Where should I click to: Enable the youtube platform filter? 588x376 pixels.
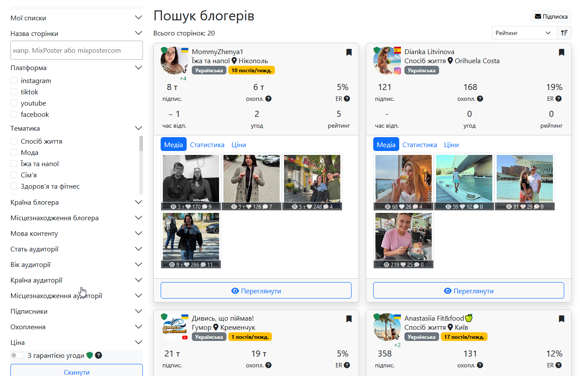(14, 103)
